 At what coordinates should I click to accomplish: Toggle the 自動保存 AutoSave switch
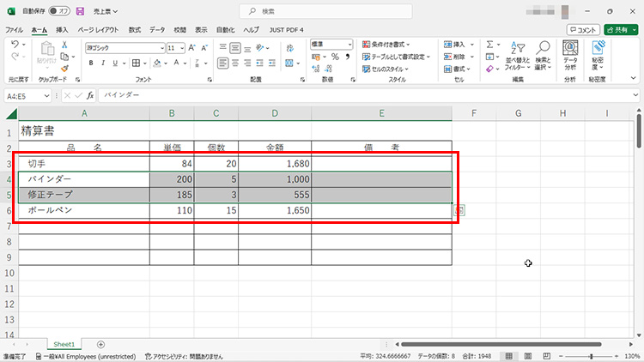tap(58, 11)
